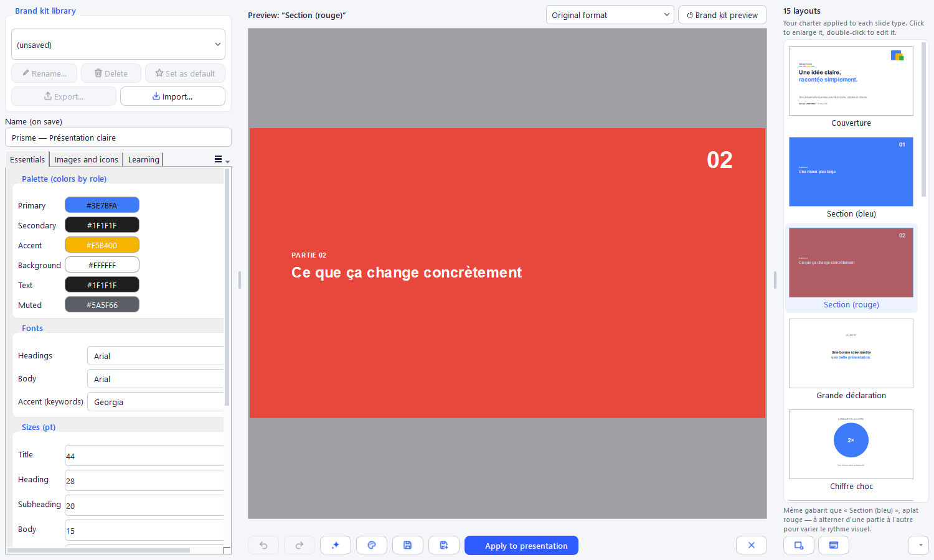This screenshot has width=934, height=560.
Task: Click the Rename... button
Action: coord(44,73)
